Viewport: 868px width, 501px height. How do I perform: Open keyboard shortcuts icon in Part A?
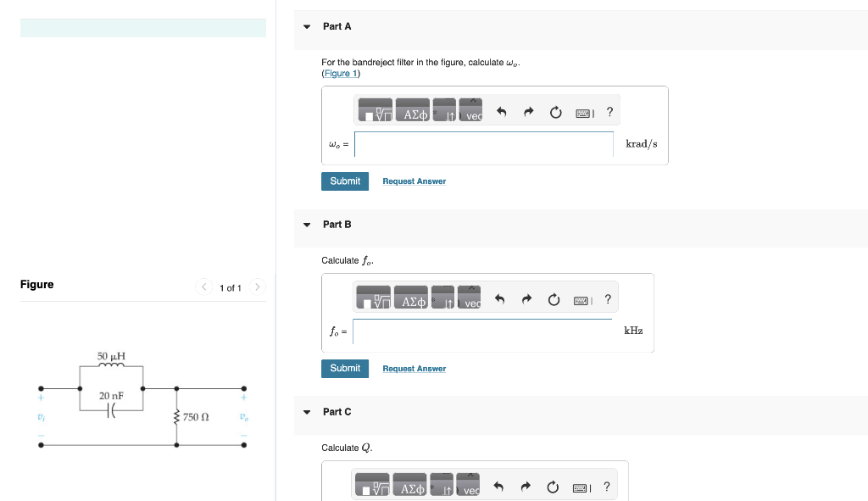[x=585, y=114]
